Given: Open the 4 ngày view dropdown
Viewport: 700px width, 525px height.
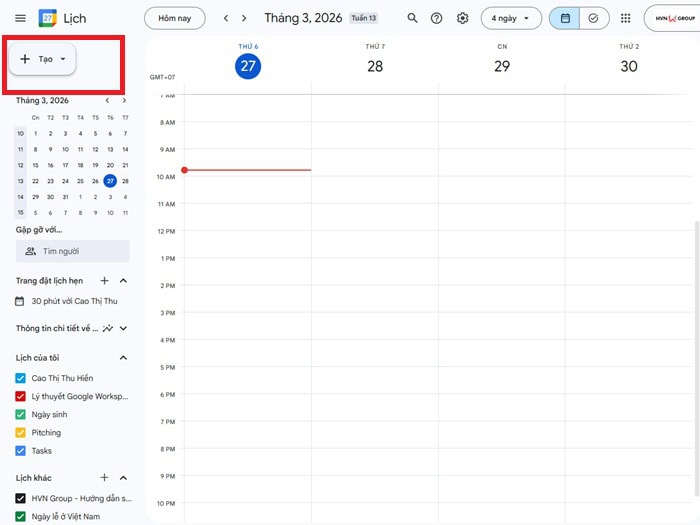Looking at the screenshot, I should tap(511, 18).
